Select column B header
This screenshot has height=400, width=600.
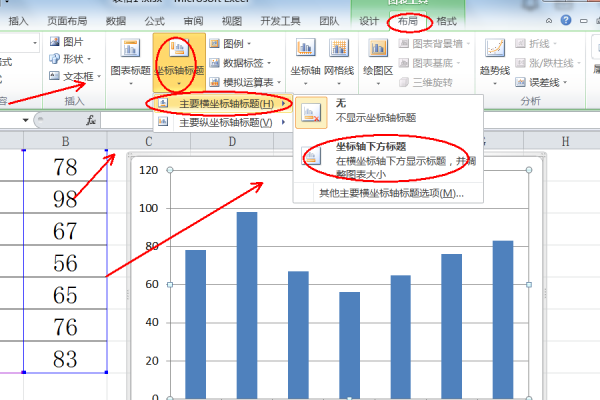coord(65,141)
